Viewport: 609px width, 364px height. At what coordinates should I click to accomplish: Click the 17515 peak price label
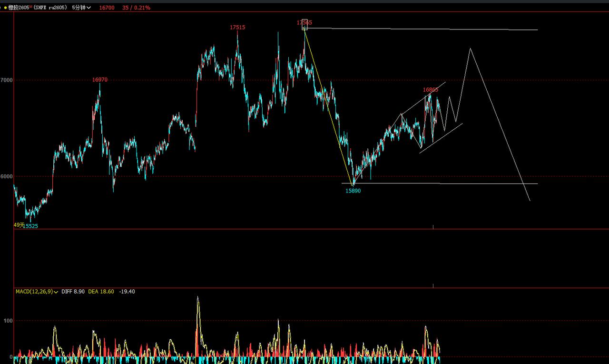point(237,28)
